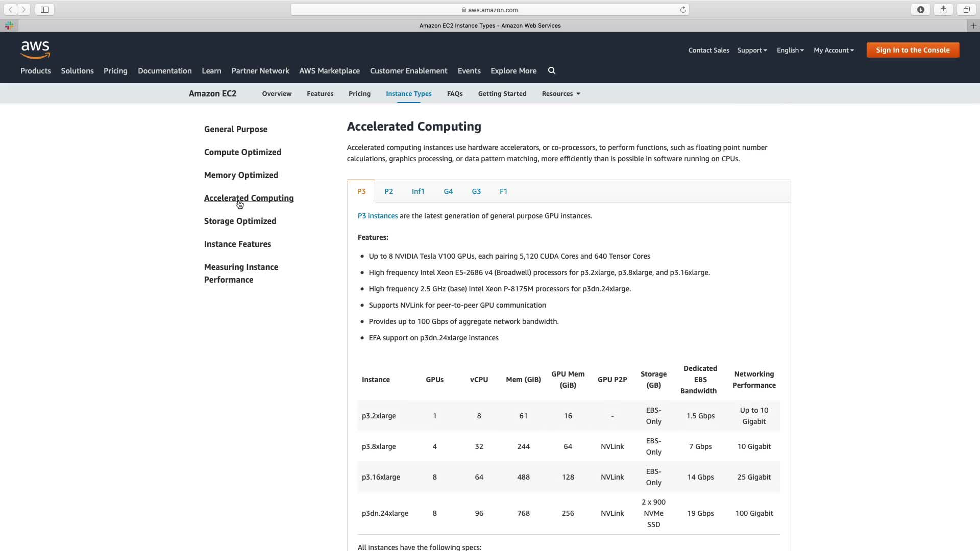
Task: Open the P3 instances link
Action: 377,216
